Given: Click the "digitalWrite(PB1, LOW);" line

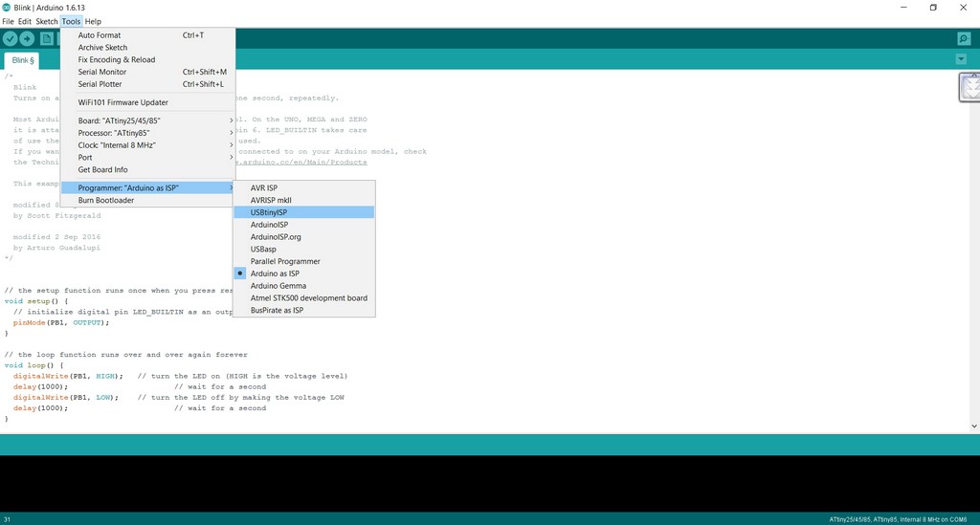Looking at the screenshot, I should click(66, 397).
